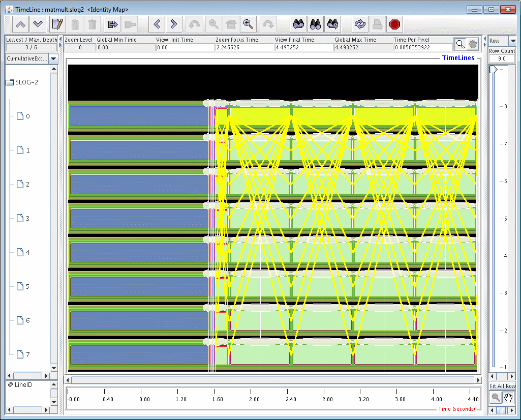The image size is (521, 420).
Task: Click tree panel scroll up arrow
Action: click(54, 69)
